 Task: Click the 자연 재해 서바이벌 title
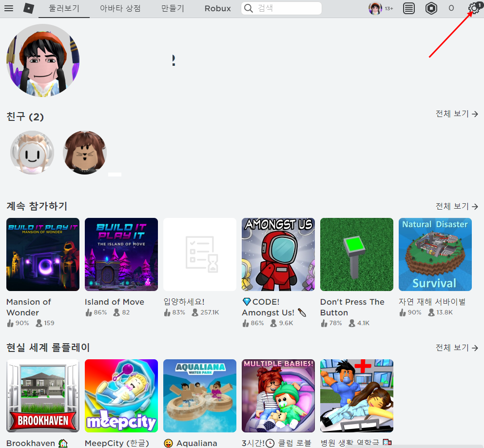tap(432, 302)
